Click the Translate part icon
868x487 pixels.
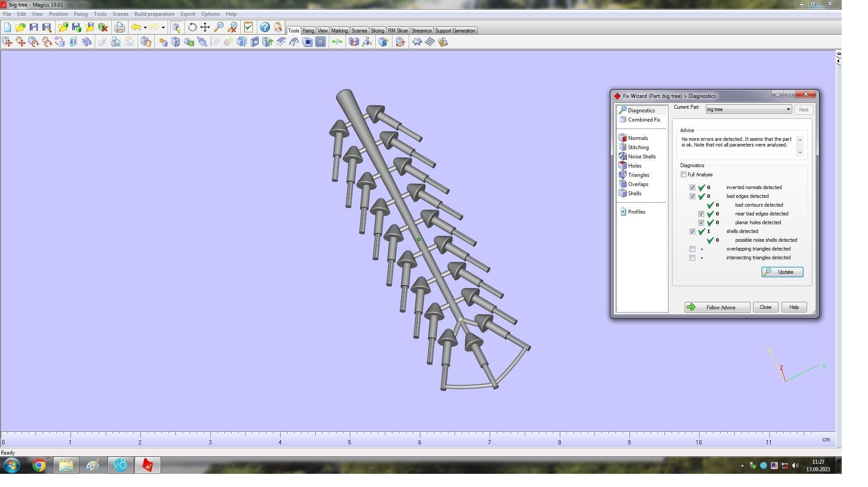click(7, 42)
